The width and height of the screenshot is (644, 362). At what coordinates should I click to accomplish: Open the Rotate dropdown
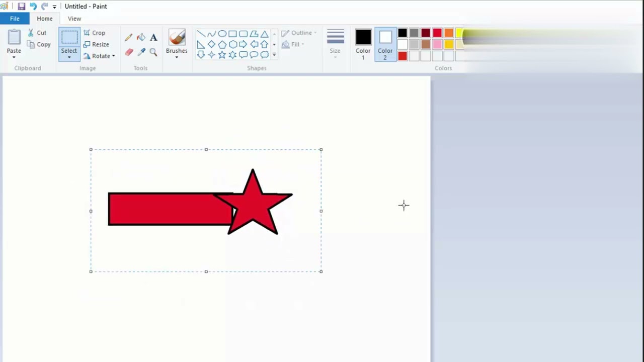99,56
